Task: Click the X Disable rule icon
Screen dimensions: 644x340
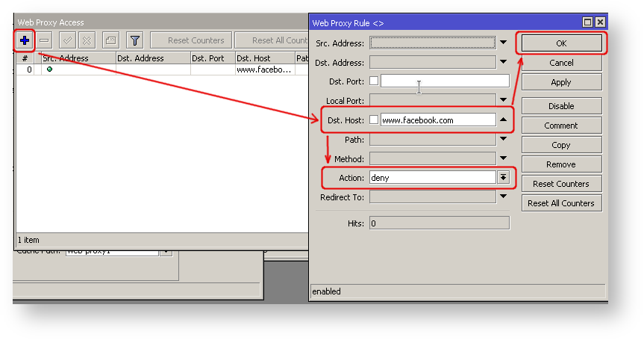Action: click(87, 40)
